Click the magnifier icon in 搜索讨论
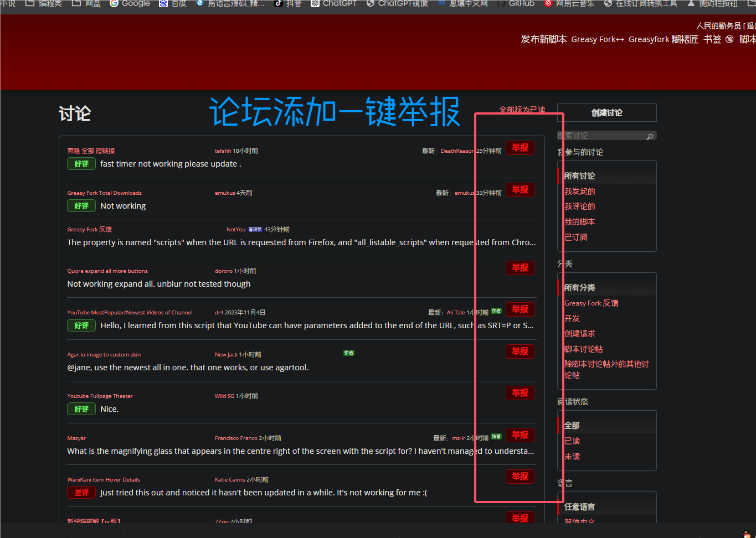The width and height of the screenshot is (756, 538). click(x=650, y=136)
